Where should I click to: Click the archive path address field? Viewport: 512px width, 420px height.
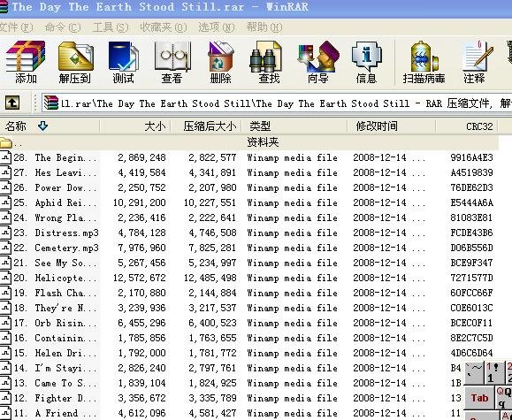[x=277, y=103]
